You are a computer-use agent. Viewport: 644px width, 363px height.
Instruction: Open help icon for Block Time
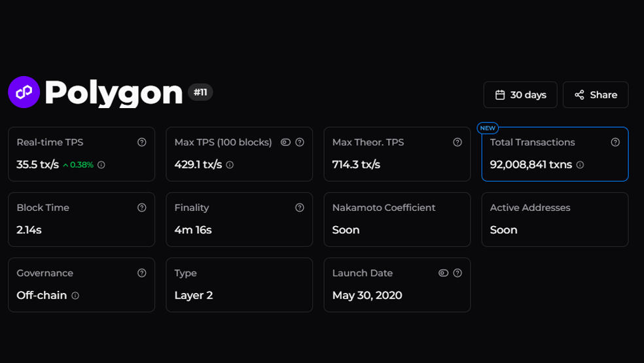(x=142, y=208)
